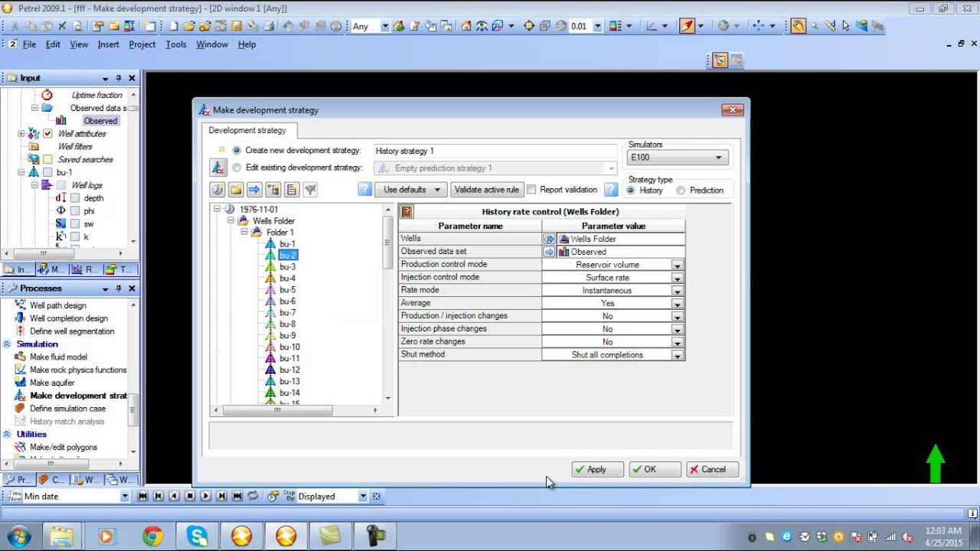This screenshot has height=551, width=980.
Task: Open Injection control mode dropdown
Action: tap(677, 278)
